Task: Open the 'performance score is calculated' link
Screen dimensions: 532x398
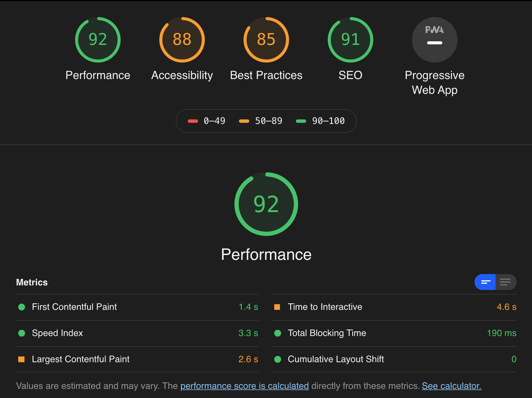Action: point(245,386)
